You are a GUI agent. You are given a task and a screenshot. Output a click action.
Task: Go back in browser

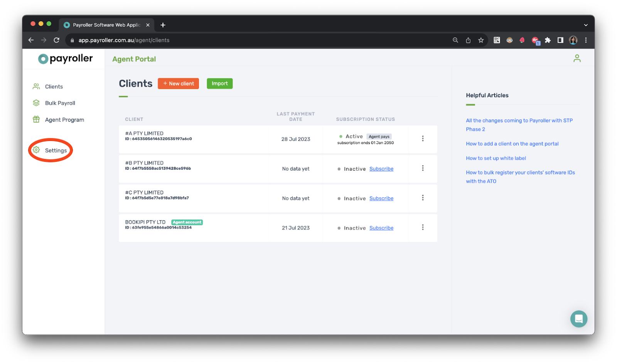[x=31, y=40]
